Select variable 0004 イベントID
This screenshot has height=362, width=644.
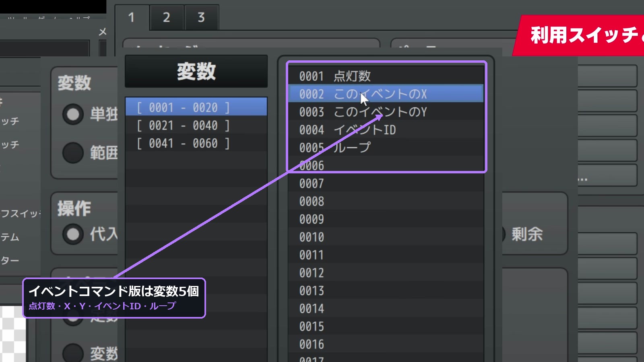[x=386, y=130]
